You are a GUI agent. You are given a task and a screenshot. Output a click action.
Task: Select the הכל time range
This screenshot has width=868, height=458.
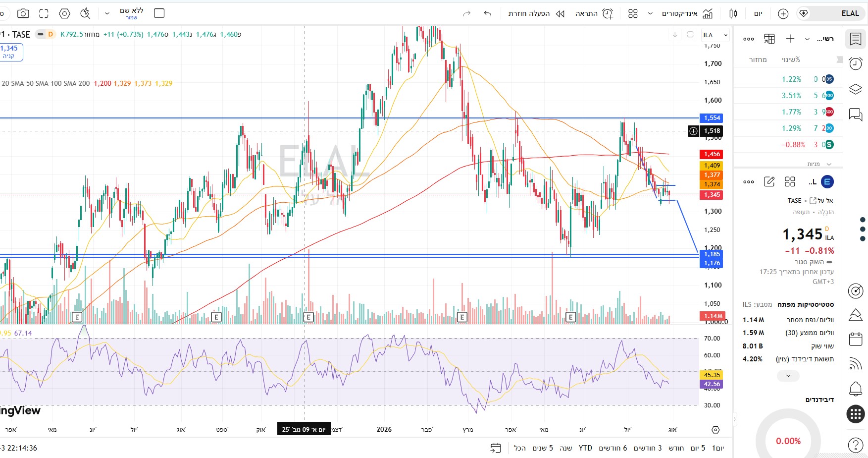click(520, 448)
